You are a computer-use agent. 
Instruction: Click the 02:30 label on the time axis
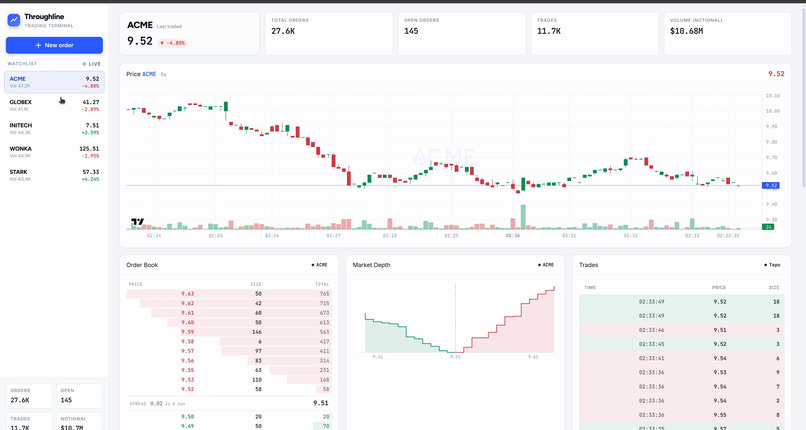pyautogui.click(x=512, y=236)
